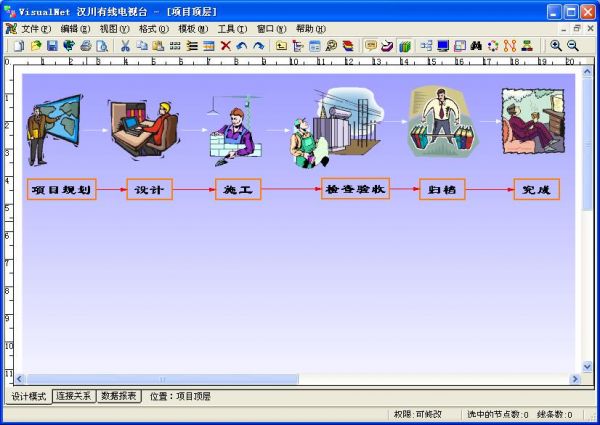The width and height of the screenshot is (600, 425).
Task: Click the small grid icons view button
Action: (x=175, y=46)
